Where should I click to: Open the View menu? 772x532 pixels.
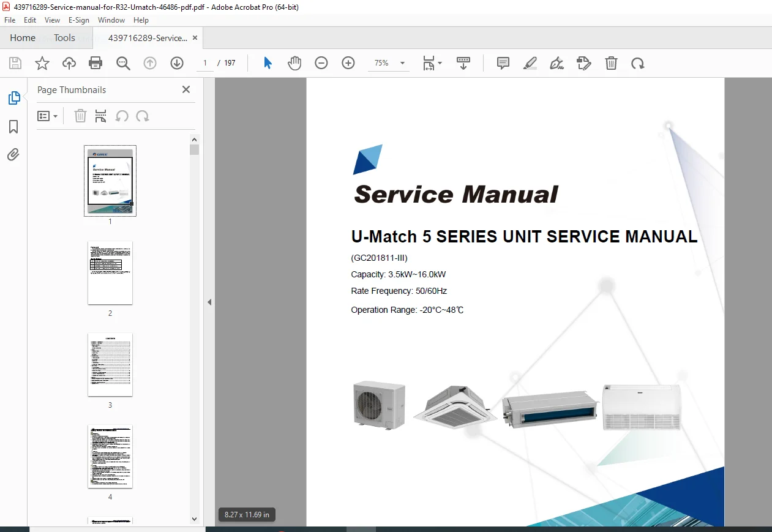[52, 20]
